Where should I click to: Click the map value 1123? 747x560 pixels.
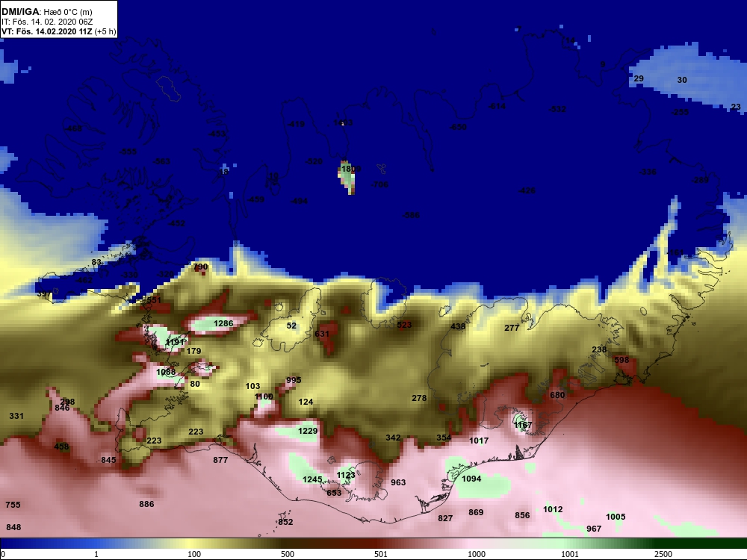coord(346,475)
